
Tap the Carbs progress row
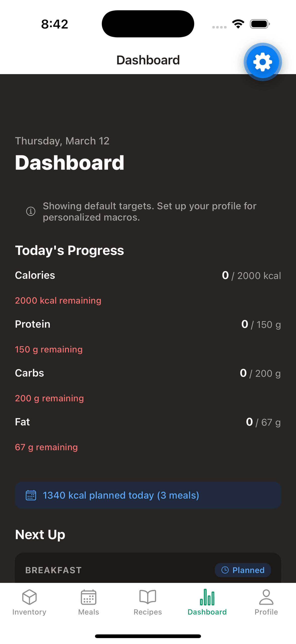(x=148, y=373)
